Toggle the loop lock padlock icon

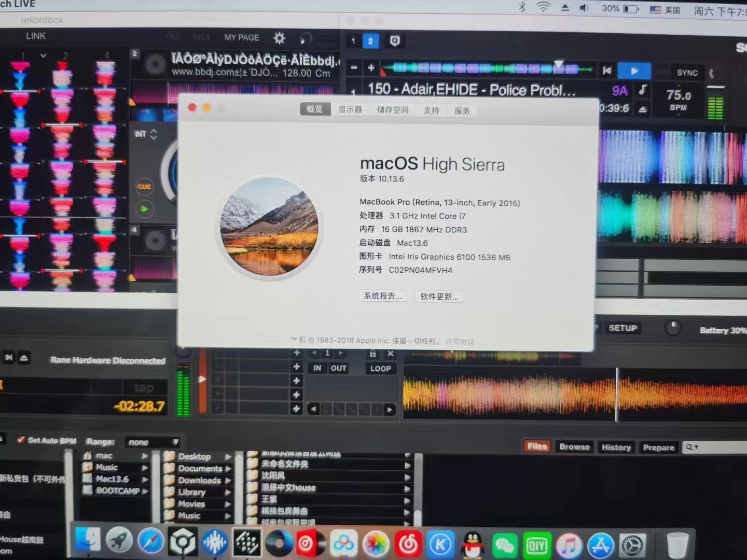[x=372, y=354]
